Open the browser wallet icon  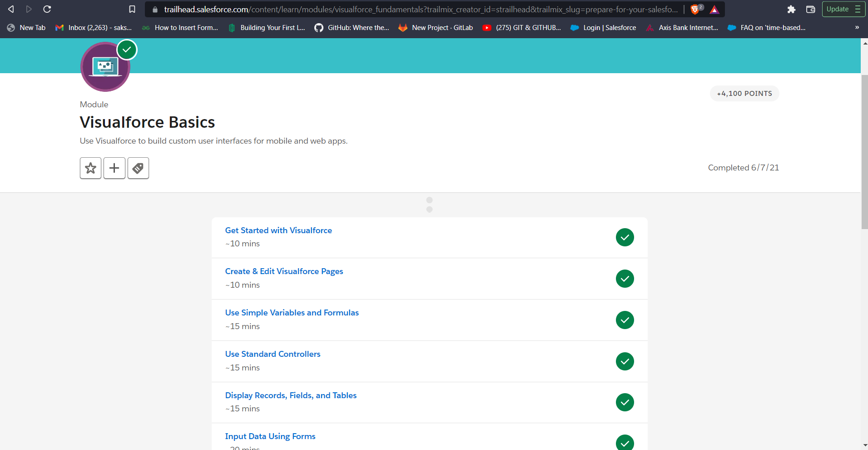pyautogui.click(x=811, y=9)
